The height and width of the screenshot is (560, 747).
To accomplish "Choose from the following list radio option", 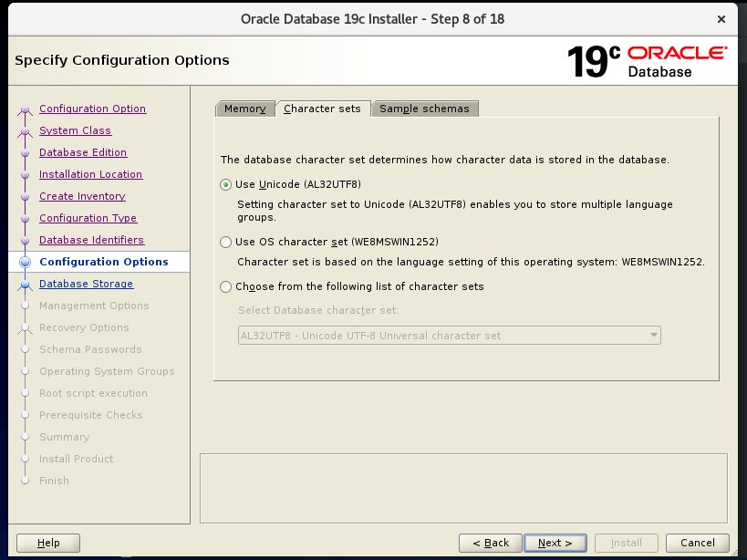I will click(226, 286).
